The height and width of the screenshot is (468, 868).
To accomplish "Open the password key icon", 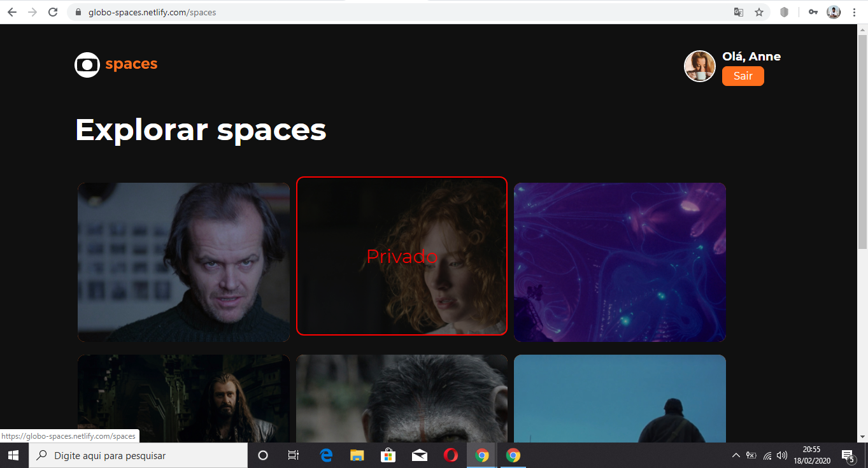I will (813, 12).
